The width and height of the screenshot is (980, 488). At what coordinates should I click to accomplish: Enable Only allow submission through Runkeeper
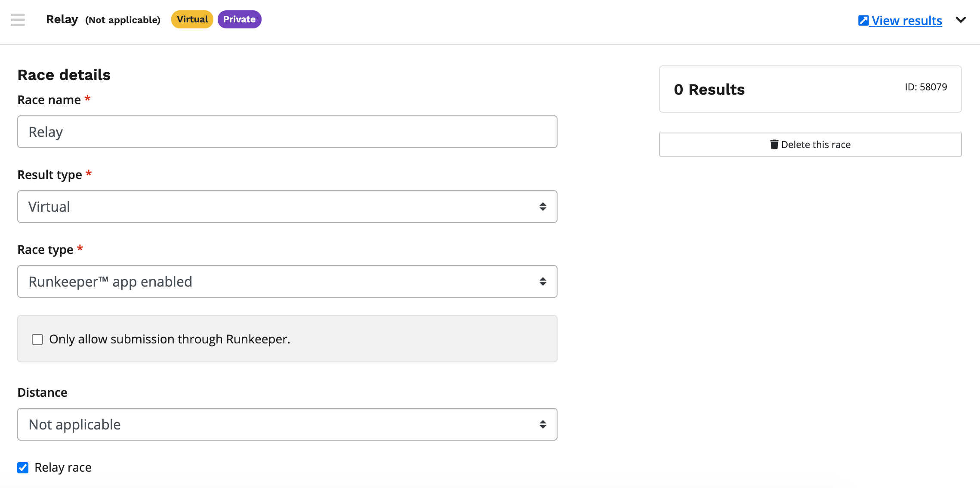[x=37, y=340]
